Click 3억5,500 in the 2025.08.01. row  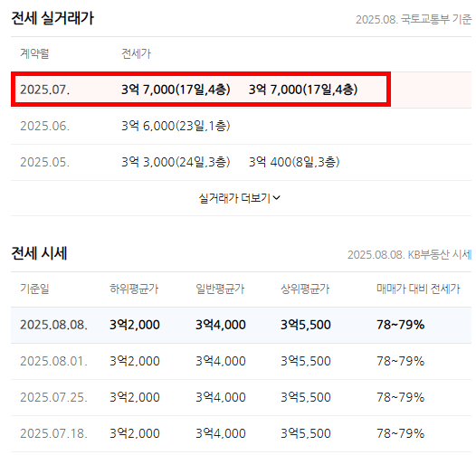306,361
